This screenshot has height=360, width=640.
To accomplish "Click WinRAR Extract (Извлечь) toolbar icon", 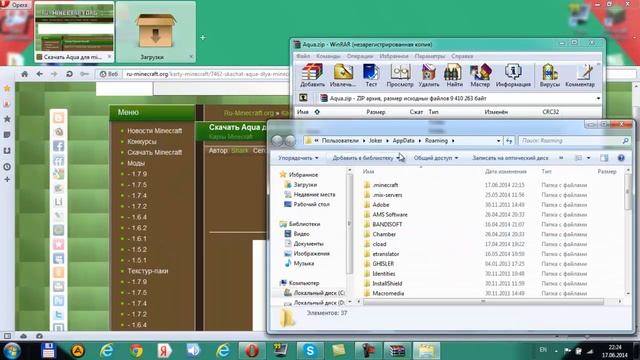I will click(343, 75).
